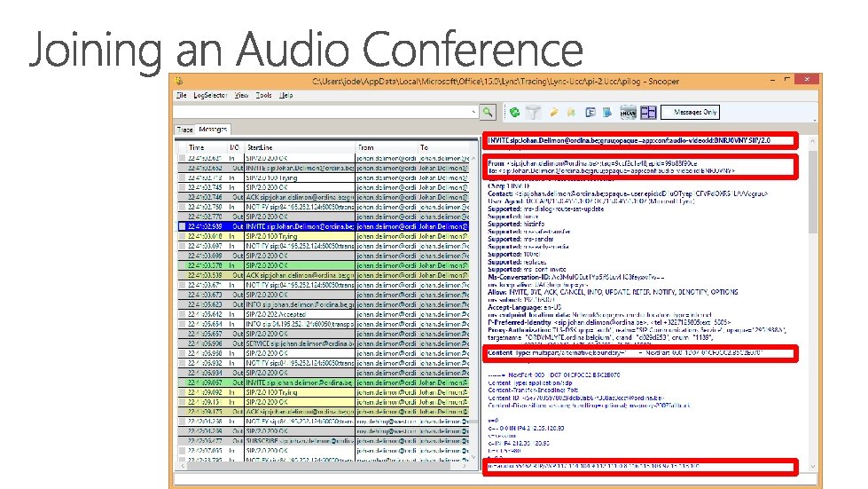Click message list scrollbar up arrow
The height and width of the screenshot is (489, 868).
tap(473, 158)
